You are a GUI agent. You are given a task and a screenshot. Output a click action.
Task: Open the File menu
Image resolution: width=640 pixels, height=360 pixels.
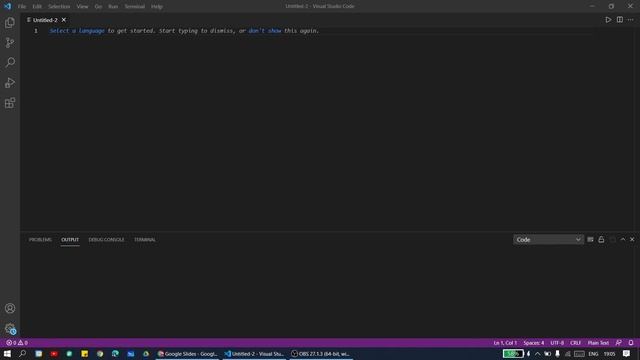click(22, 7)
